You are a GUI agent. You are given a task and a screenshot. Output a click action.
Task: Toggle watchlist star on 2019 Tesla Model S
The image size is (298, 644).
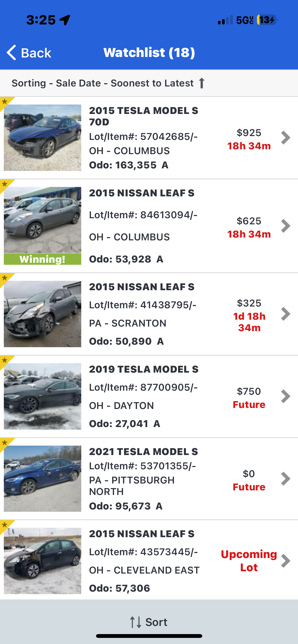tap(5, 360)
